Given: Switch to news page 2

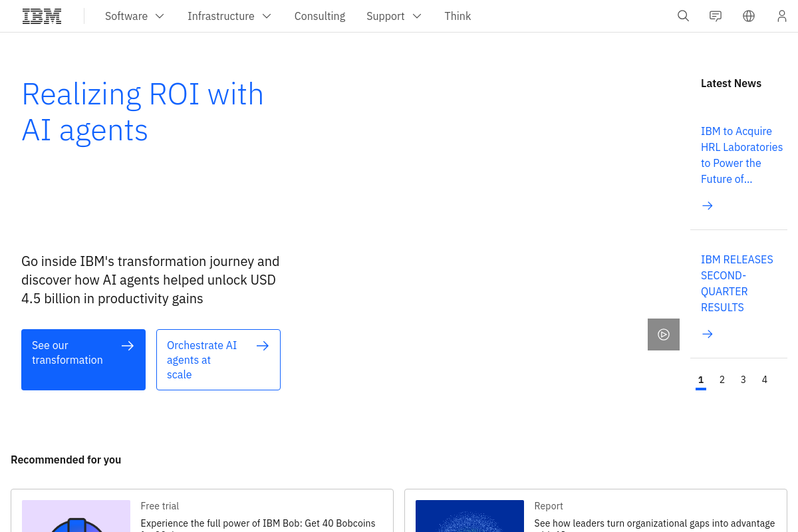Looking at the screenshot, I should point(722,380).
